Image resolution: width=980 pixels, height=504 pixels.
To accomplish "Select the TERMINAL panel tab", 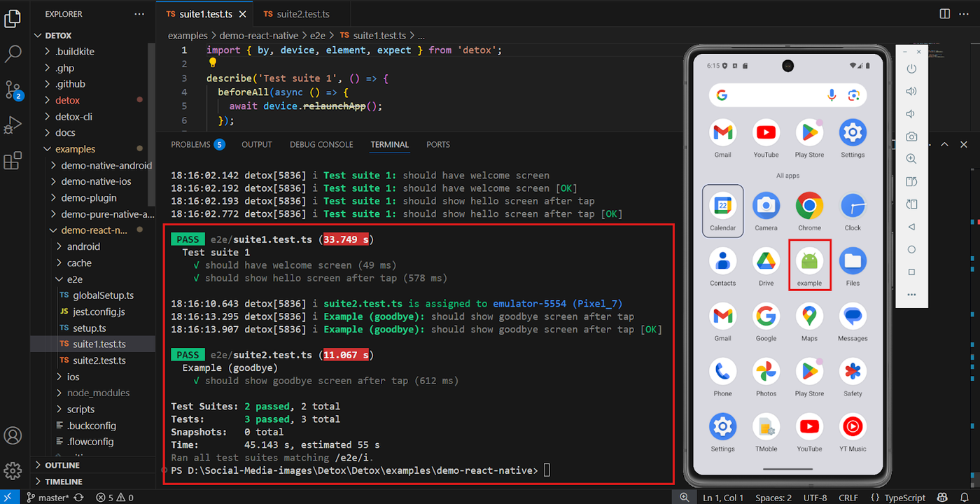I will click(x=390, y=144).
